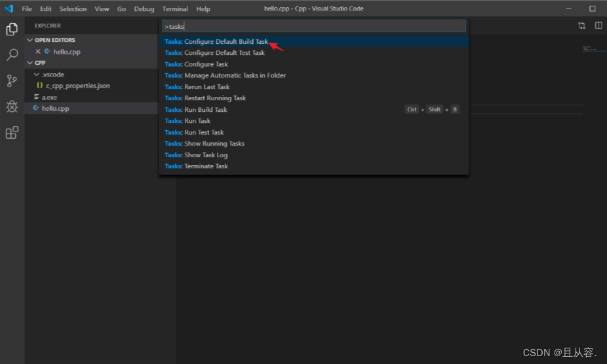Select Tasks: Configure Default Build Task

(314, 41)
